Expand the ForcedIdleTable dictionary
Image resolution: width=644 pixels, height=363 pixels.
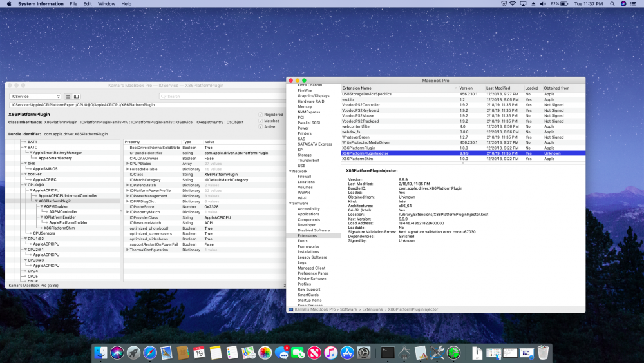(128, 169)
